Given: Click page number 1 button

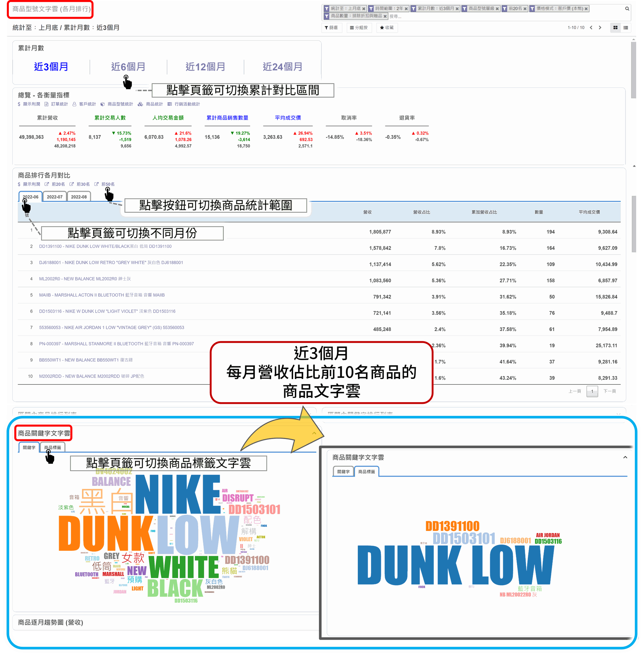Looking at the screenshot, I should tap(592, 392).
